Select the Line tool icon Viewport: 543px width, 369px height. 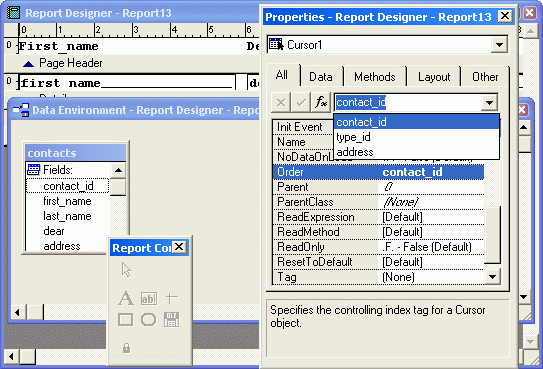(172, 298)
